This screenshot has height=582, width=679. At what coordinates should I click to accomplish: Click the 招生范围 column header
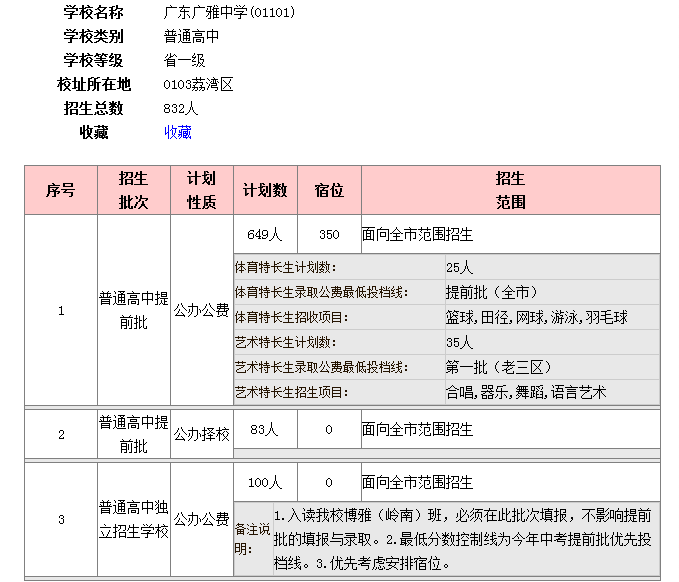(511, 190)
